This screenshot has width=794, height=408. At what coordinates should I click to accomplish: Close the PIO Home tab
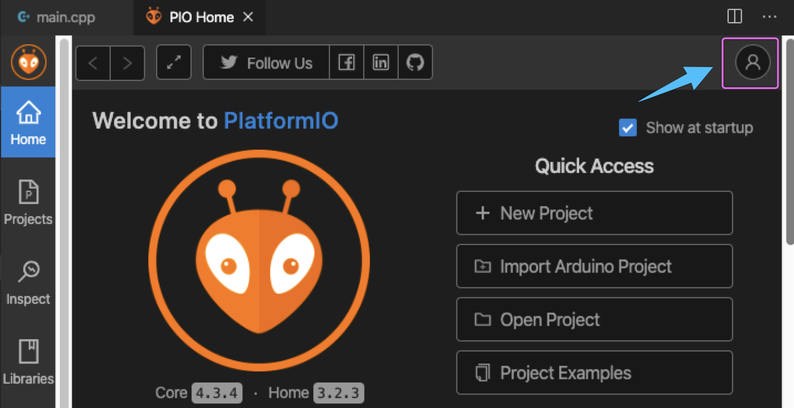click(x=249, y=17)
